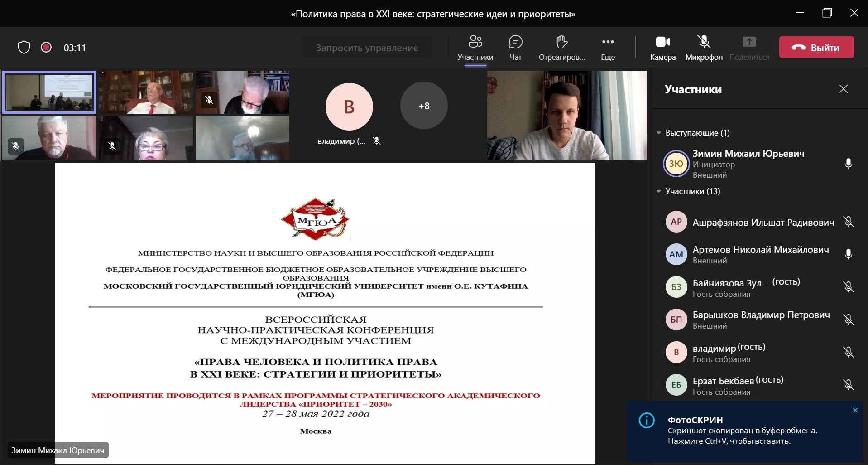Select participant Ашрафзянов Ильшат Радивович
Viewport: 868px width, 465px height.
click(x=763, y=222)
